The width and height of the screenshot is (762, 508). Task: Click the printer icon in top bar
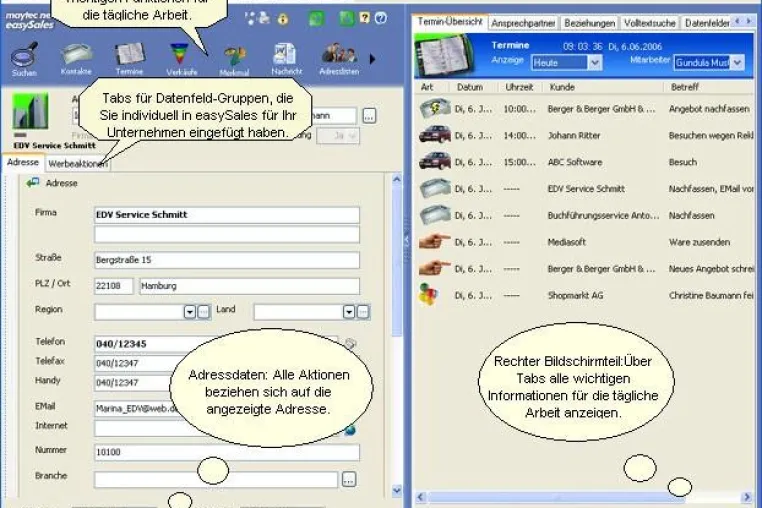[x=264, y=18]
